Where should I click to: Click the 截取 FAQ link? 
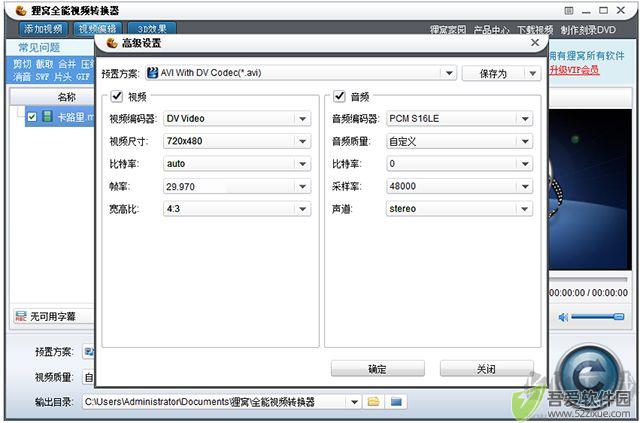[x=44, y=64]
